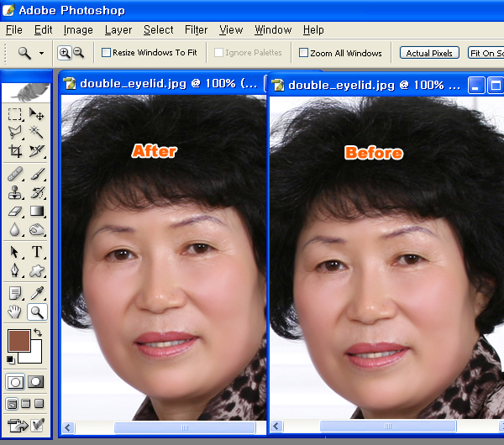Click the Fit On Screen button
Screen dimensions: 504x445
pos(486,53)
